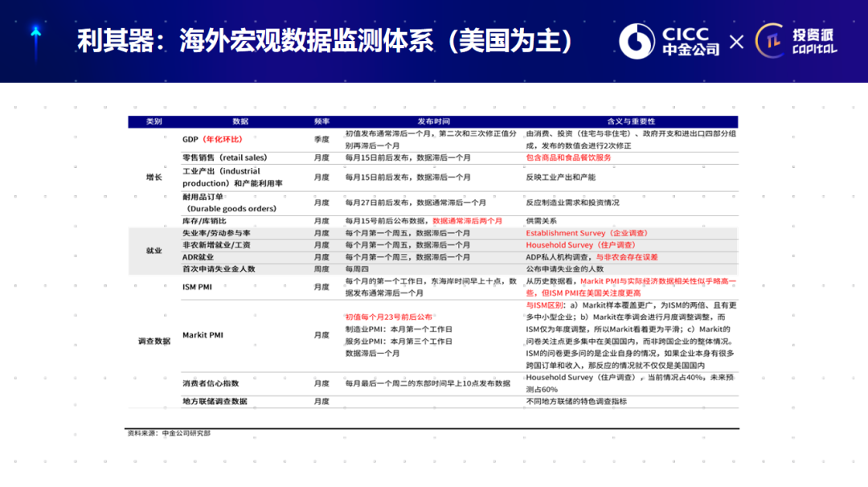Click the 季度 frequency in GDP row
Screen dimensions: 868x487
(x=321, y=140)
